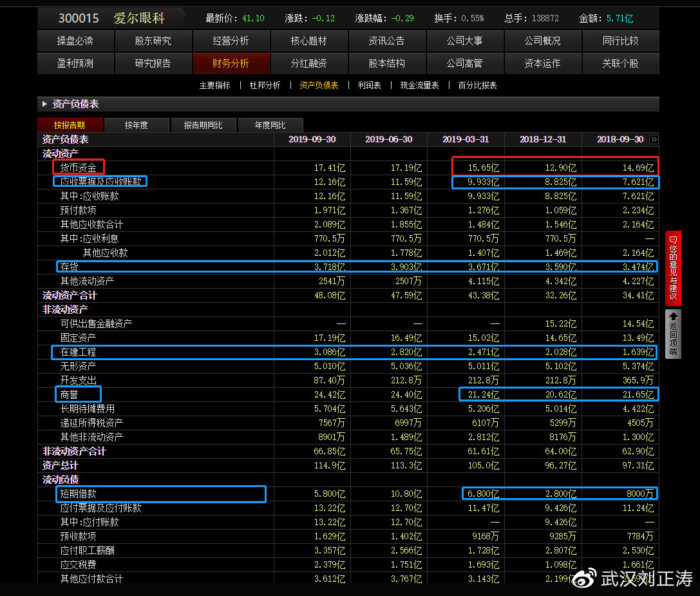Image resolution: width=700 pixels, height=596 pixels.
Task: Choose the 年度同比 tab
Action: tap(270, 125)
